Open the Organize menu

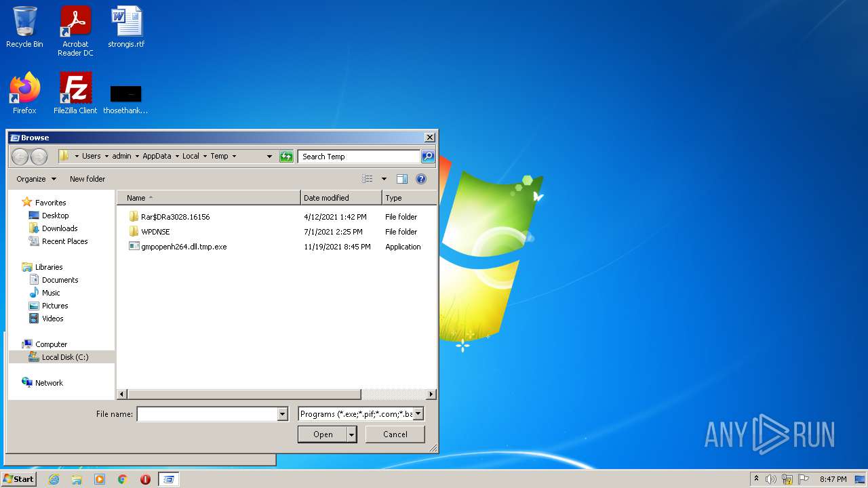tap(36, 179)
